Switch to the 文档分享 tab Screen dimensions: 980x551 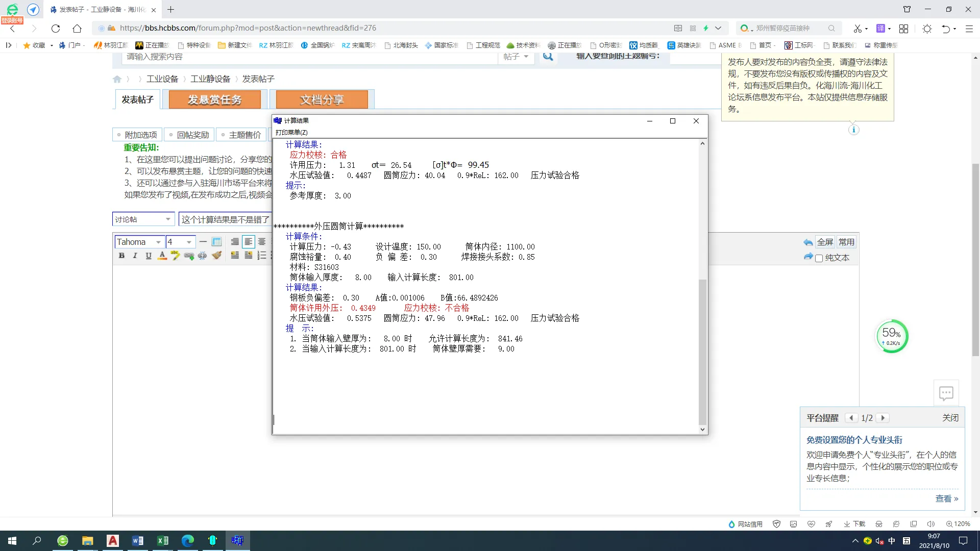322,99
